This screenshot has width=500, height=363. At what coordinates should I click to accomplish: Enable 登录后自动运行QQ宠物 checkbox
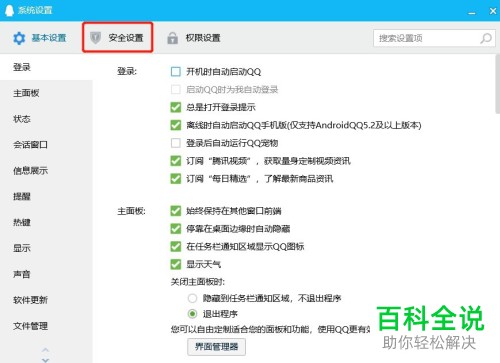176,143
